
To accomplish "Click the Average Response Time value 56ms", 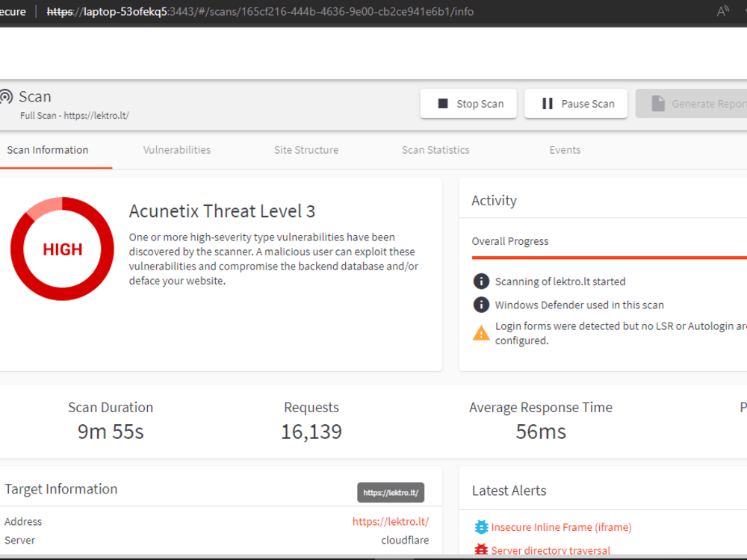I will pyautogui.click(x=541, y=432).
